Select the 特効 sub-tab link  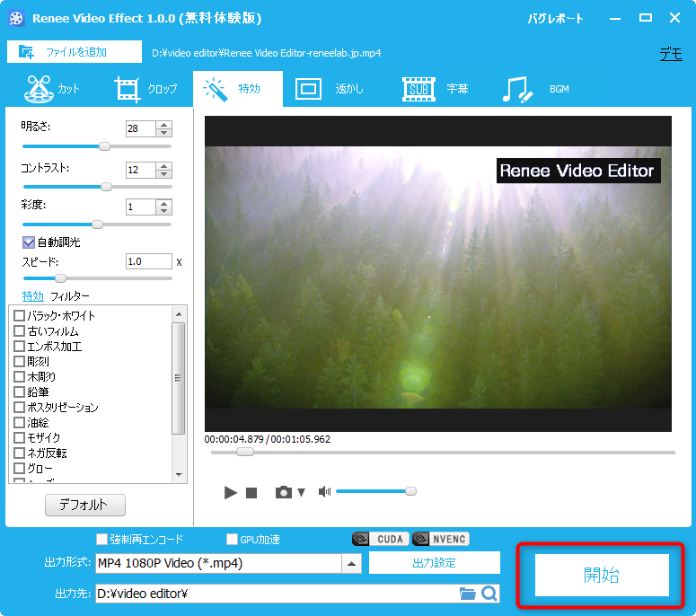(x=33, y=296)
